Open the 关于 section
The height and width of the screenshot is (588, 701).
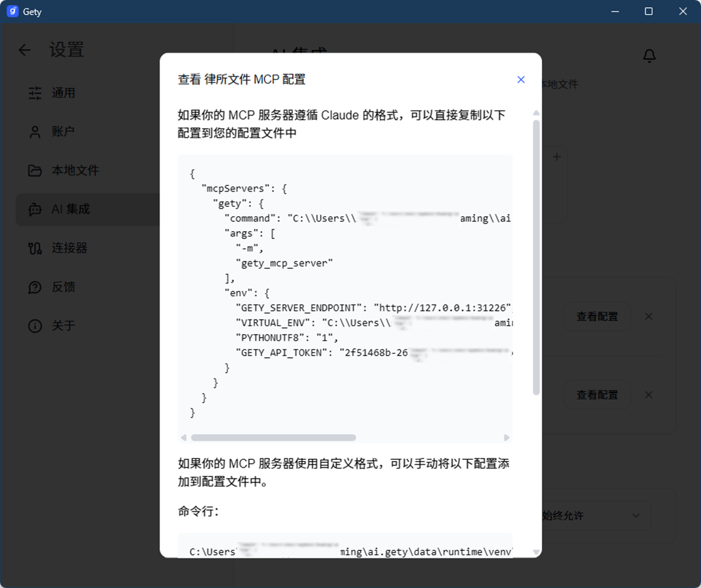point(88,326)
